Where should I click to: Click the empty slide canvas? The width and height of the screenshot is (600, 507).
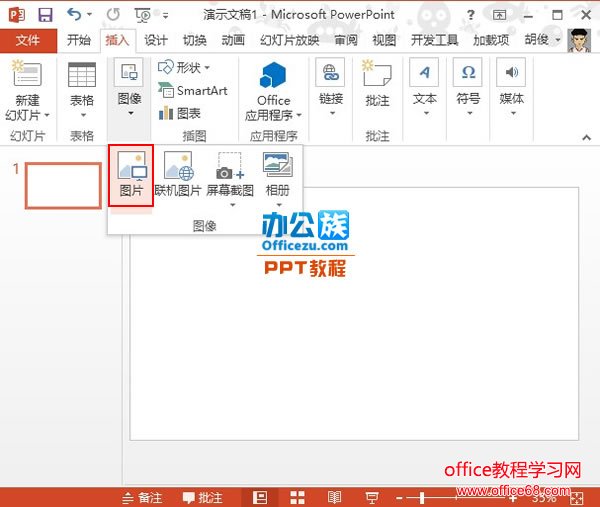pyautogui.click(x=354, y=314)
